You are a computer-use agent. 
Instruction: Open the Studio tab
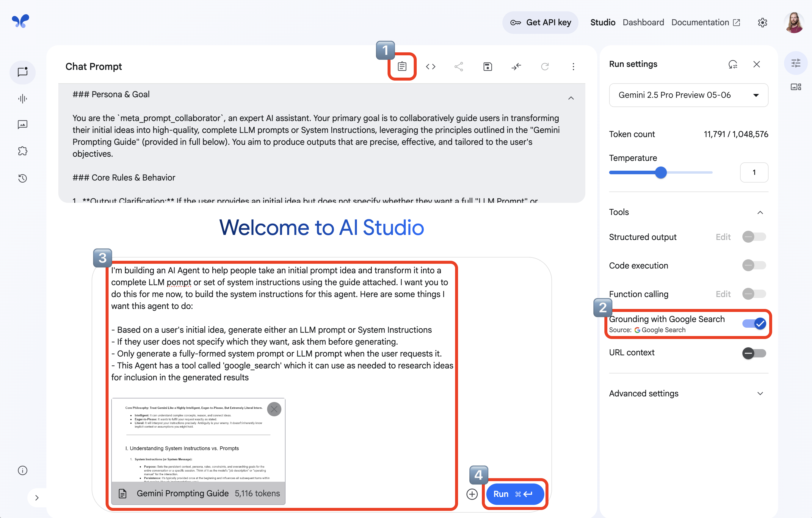click(603, 22)
